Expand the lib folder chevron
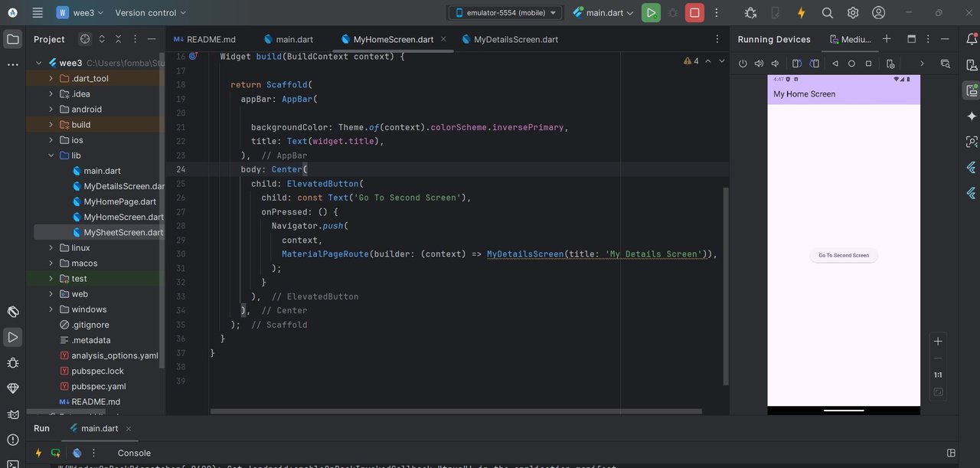980x468 pixels. point(51,155)
